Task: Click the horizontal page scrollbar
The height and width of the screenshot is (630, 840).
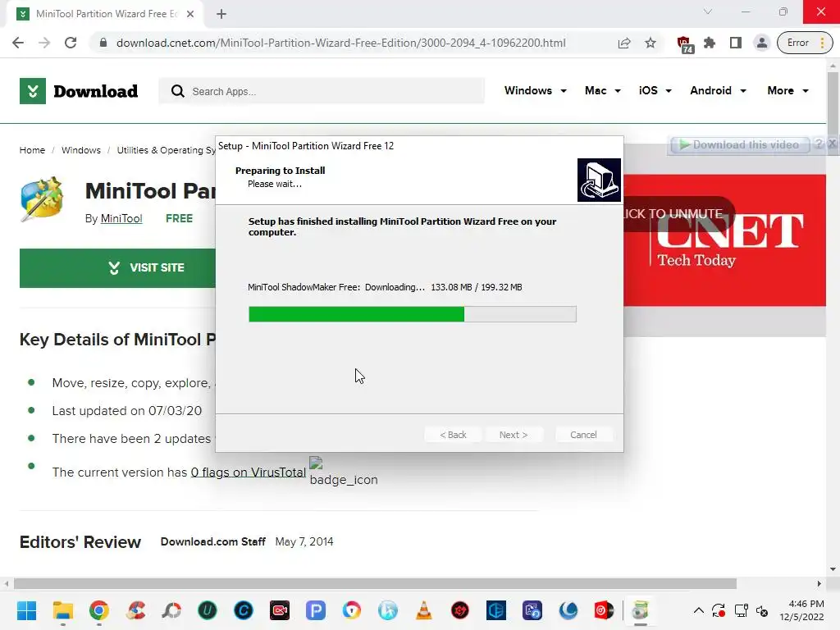Action: [375, 583]
